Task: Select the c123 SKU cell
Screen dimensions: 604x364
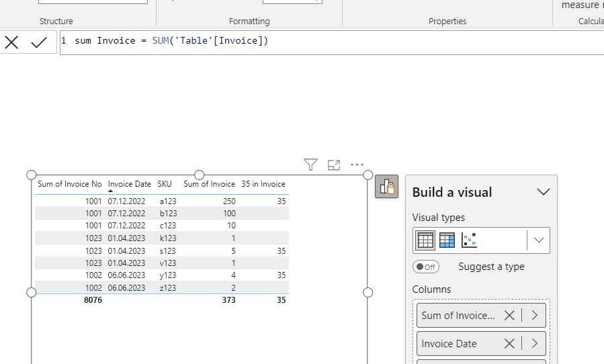Action: pos(168,226)
